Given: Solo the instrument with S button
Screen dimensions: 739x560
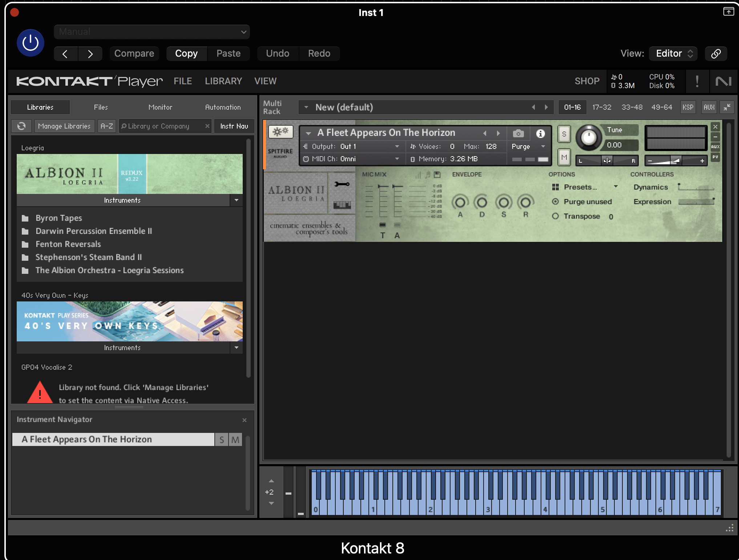Looking at the screenshot, I should tap(564, 134).
